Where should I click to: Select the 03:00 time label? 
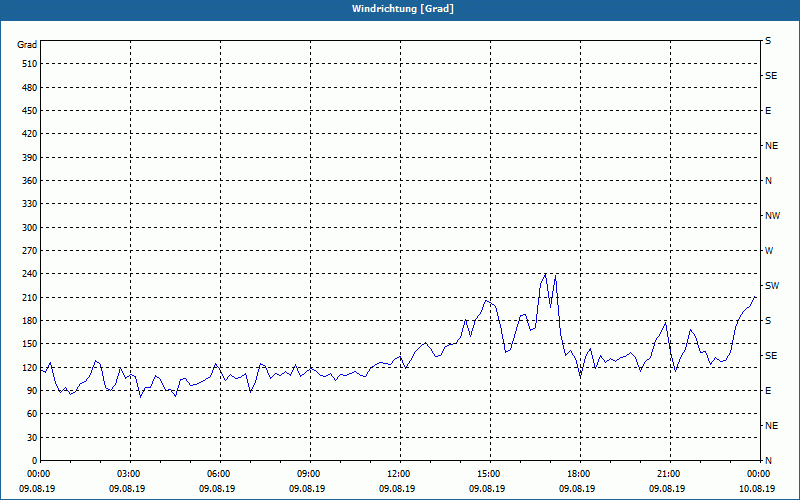click(130, 474)
